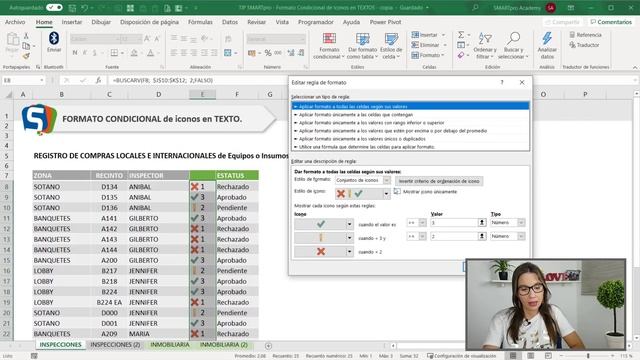Screen dimensions: 640x360
Task: Click the Comentarios button
Action: 611,22
